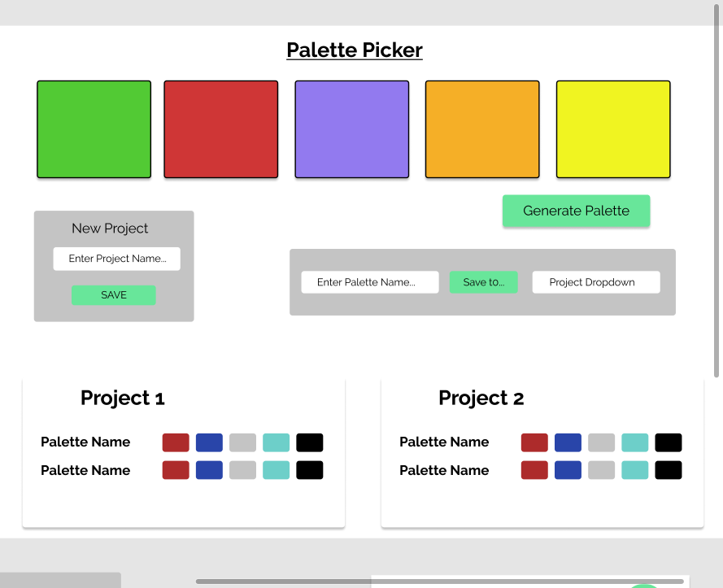The image size is (723, 588).
Task: Open the Project Dropdown
Action: [x=595, y=282]
